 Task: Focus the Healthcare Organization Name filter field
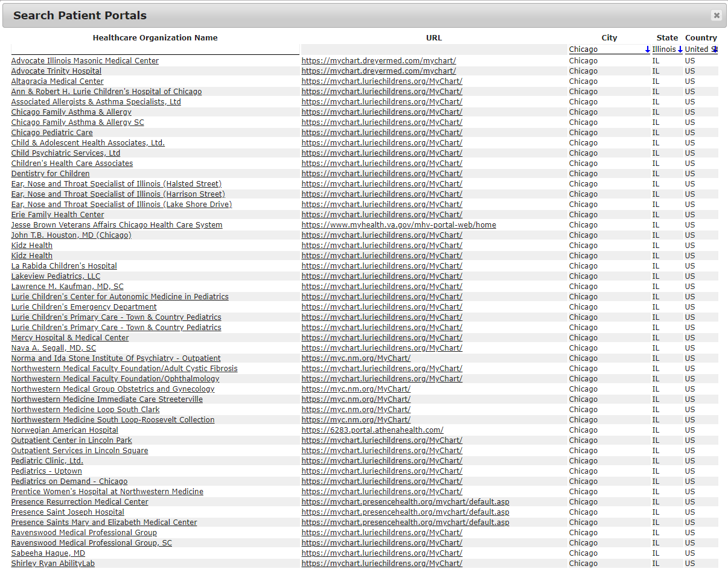(155, 49)
